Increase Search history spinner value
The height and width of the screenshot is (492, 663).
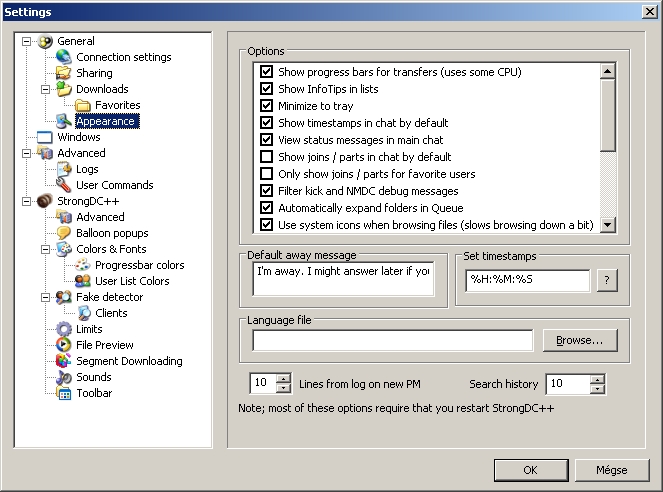pyautogui.click(x=597, y=379)
